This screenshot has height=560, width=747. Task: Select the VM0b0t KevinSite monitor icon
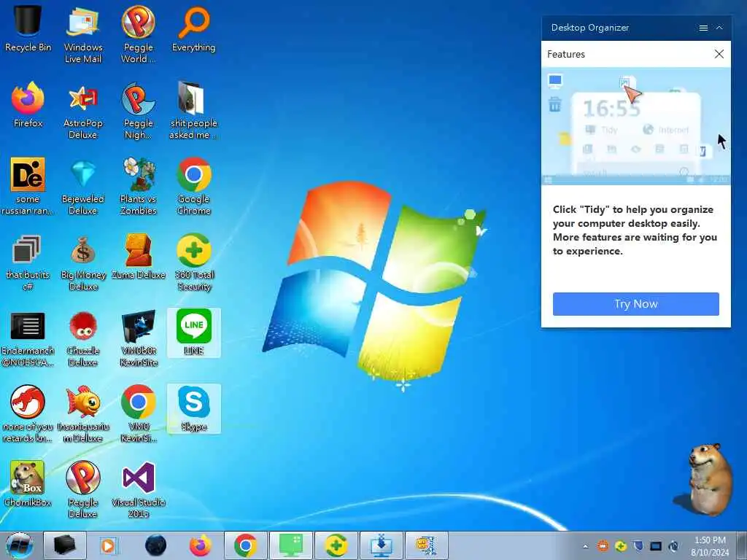[138, 338]
